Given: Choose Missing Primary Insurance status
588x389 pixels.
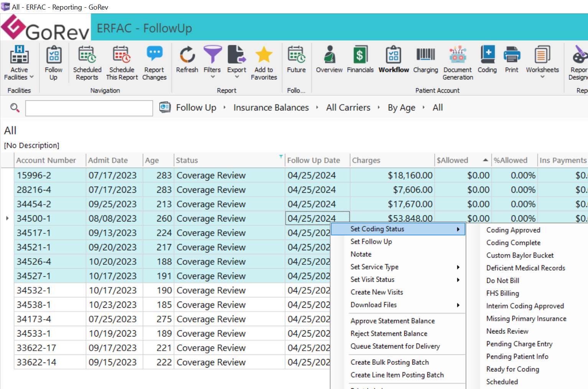Looking at the screenshot, I should pyautogui.click(x=526, y=318).
